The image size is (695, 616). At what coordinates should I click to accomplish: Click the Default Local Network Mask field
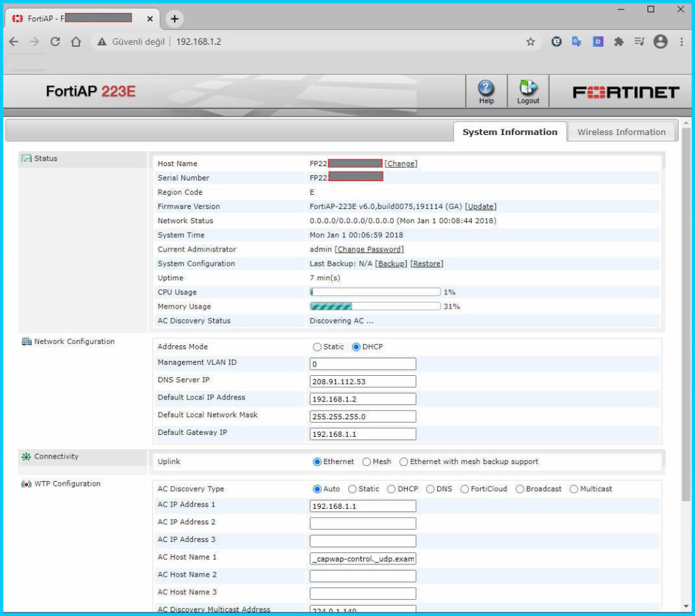click(x=362, y=417)
